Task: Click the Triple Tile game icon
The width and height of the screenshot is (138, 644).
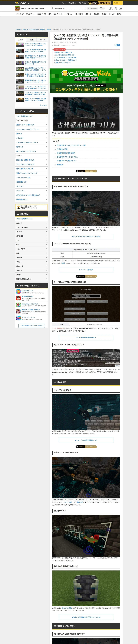Action: click(x=18, y=305)
